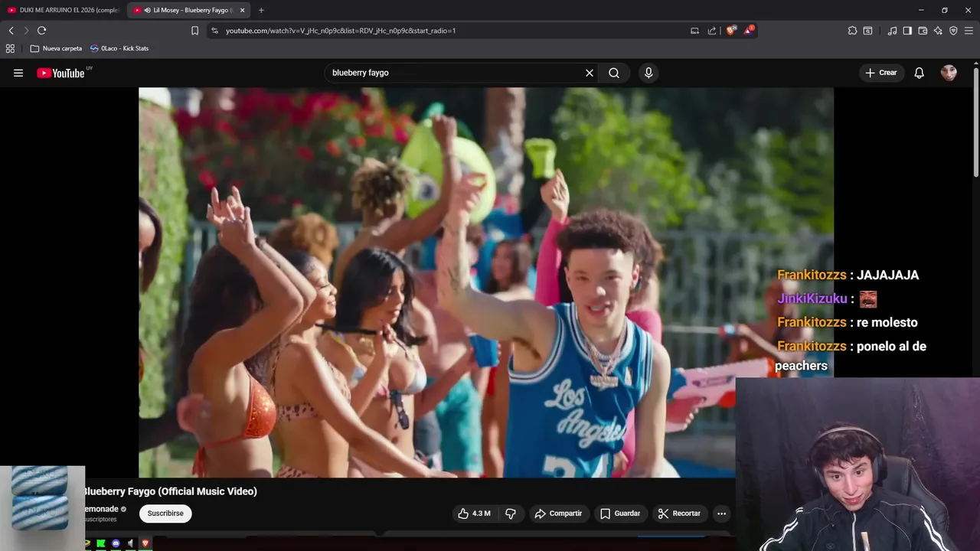Grab the page vertical scrollbar
Viewport: 980px width, 551px height.
(976, 124)
